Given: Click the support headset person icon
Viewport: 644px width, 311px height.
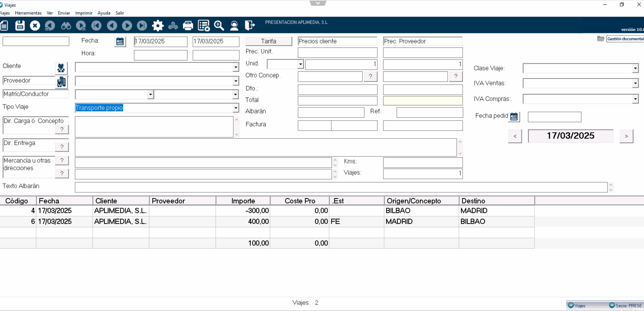Looking at the screenshot, I should tap(234, 25).
